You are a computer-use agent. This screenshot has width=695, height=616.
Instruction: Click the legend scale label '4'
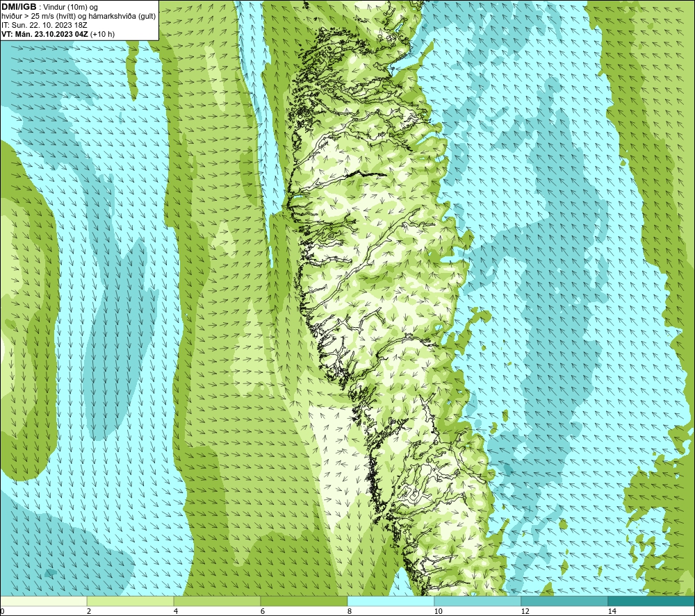(x=176, y=611)
